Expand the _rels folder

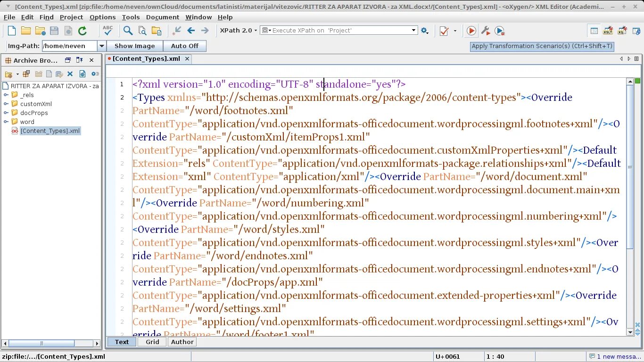coord(7,95)
